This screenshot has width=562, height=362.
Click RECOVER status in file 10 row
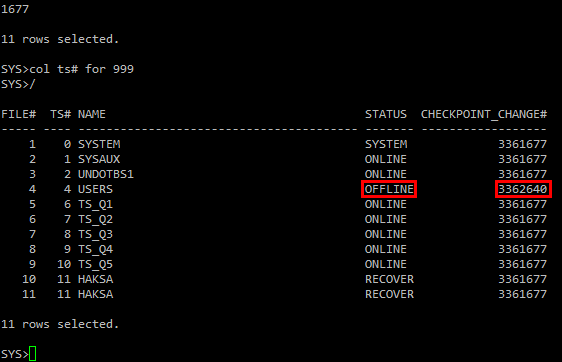point(389,279)
